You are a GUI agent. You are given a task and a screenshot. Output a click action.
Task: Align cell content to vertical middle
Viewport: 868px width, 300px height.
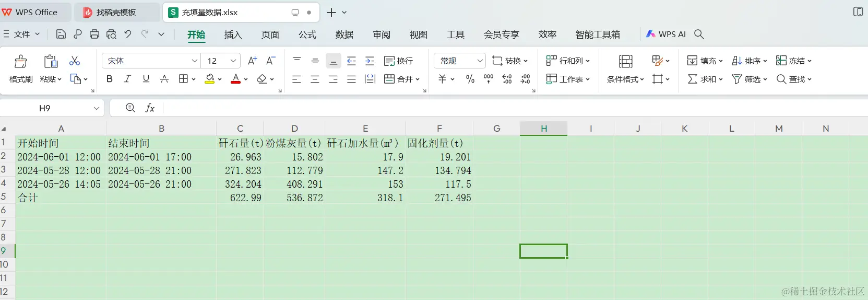[315, 61]
